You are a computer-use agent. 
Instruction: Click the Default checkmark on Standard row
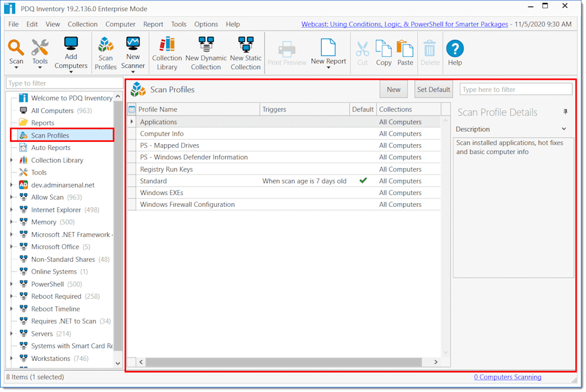pos(363,180)
